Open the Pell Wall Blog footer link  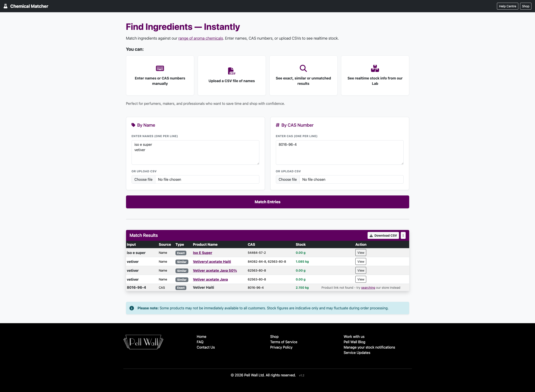click(x=354, y=342)
